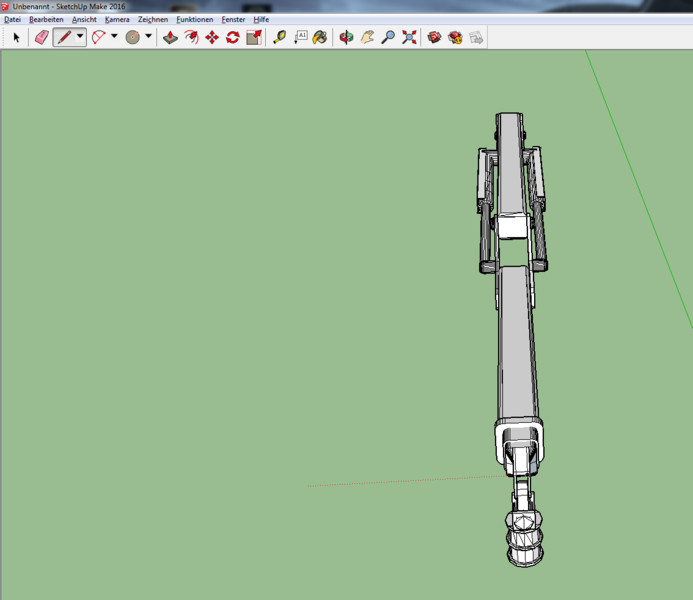Image resolution: width=693 pixels, height=600 pixels.
Task: Pick the Eraser tool
Action: [x=41, y=37]
